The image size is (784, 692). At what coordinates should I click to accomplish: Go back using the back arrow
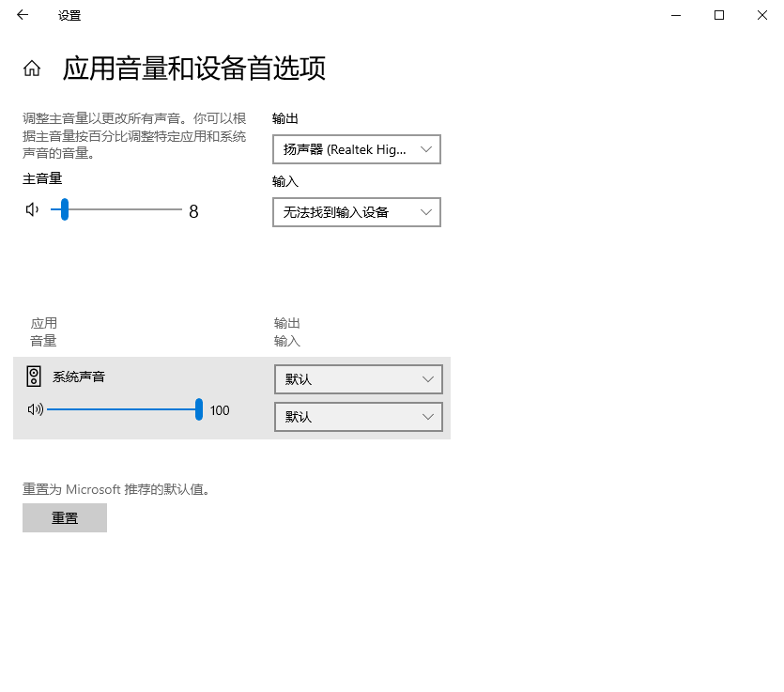[x=23, y=15]
